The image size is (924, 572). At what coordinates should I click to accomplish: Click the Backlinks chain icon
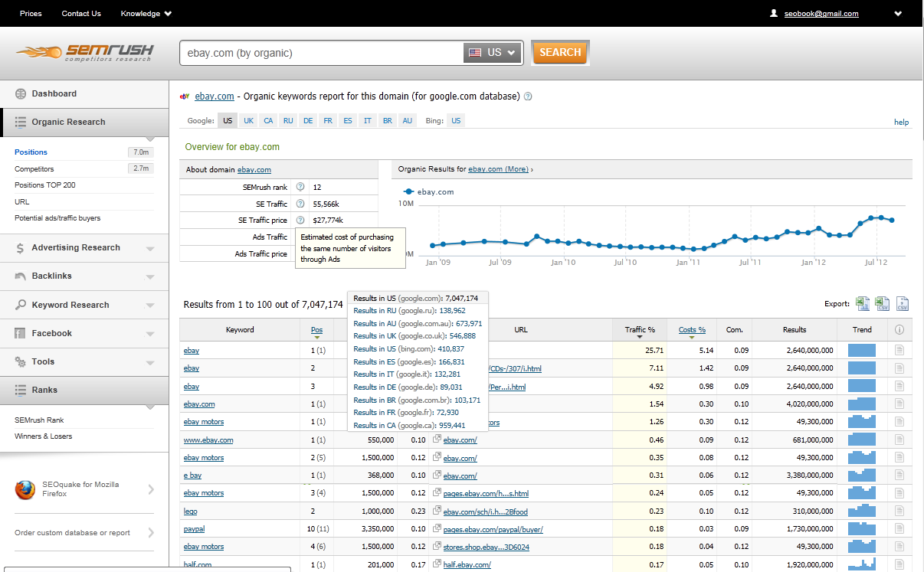(20, 276)
